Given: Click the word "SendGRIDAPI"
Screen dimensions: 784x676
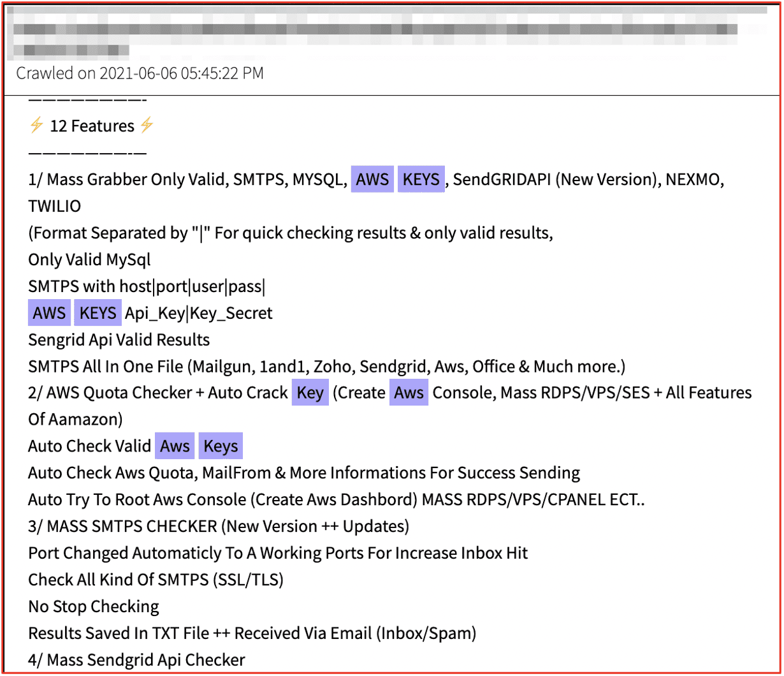Looking at the screenshot, I should pos(502,180).
